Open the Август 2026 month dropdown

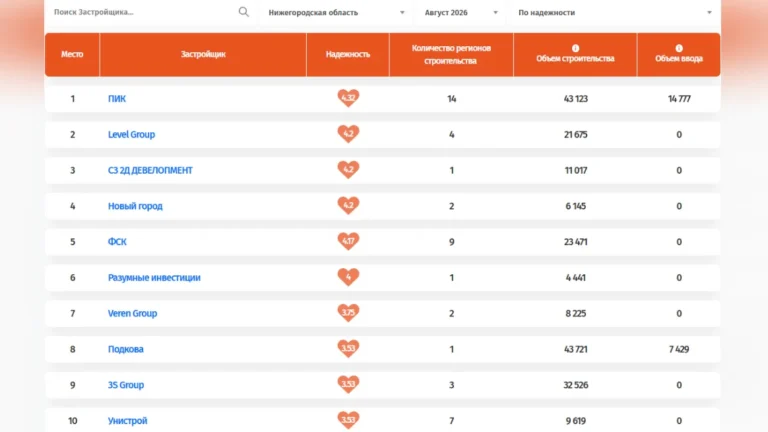click(x=460, y=13)
